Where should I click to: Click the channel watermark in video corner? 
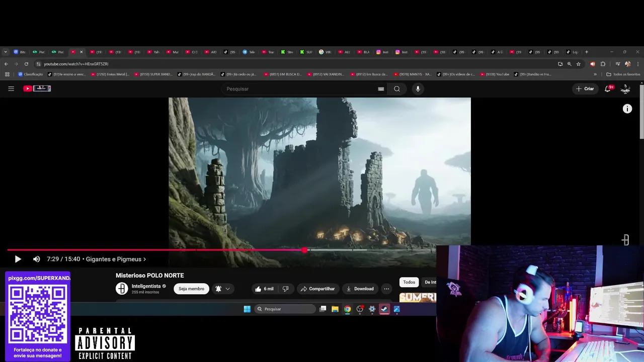(x=625, y=240)
